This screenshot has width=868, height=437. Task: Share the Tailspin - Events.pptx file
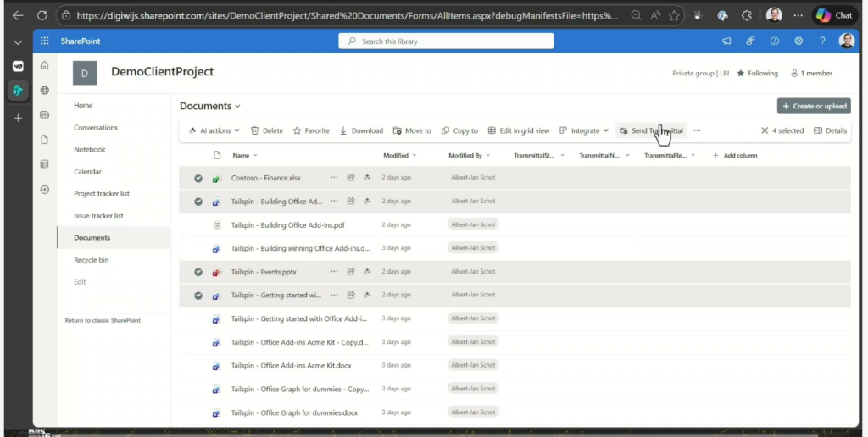pos(350,272)
